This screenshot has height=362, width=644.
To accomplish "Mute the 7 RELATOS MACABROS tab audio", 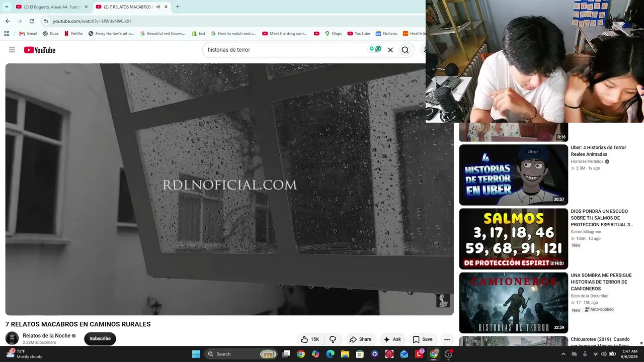I will pos(158,7).
